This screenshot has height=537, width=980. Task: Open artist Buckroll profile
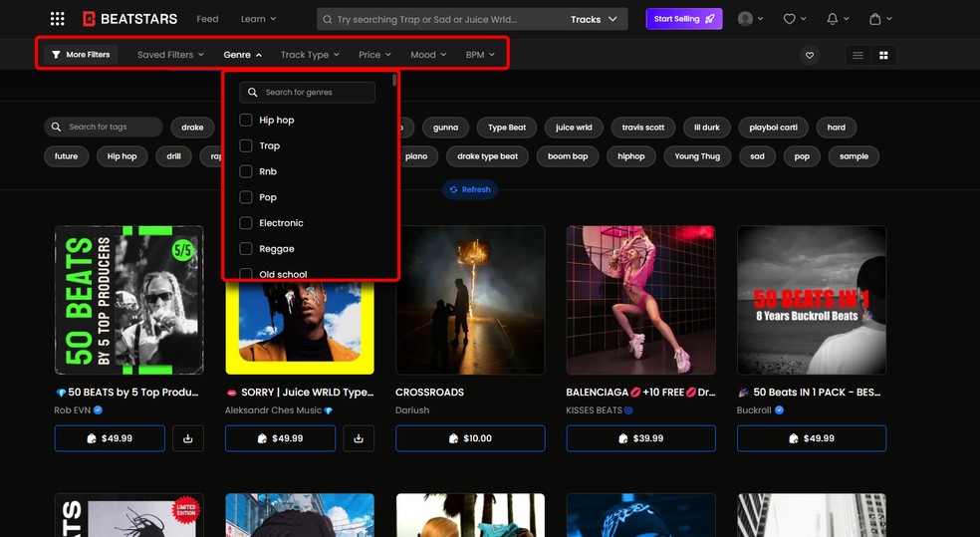754,410
